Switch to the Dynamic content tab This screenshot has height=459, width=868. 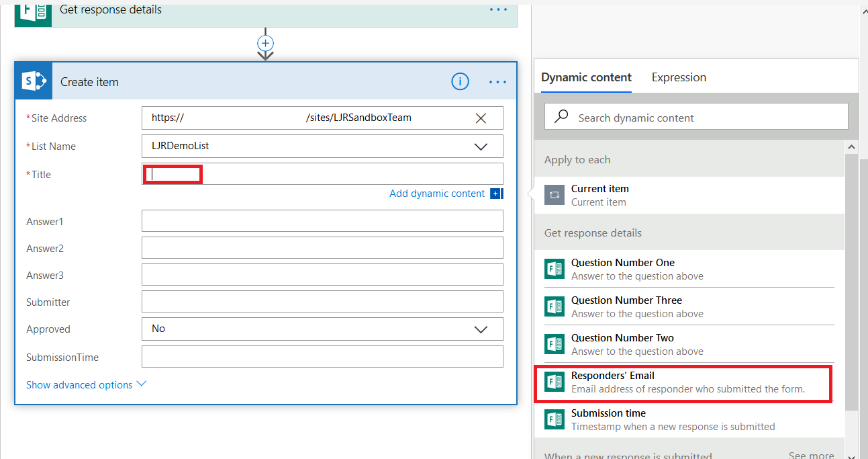point(586,77)
